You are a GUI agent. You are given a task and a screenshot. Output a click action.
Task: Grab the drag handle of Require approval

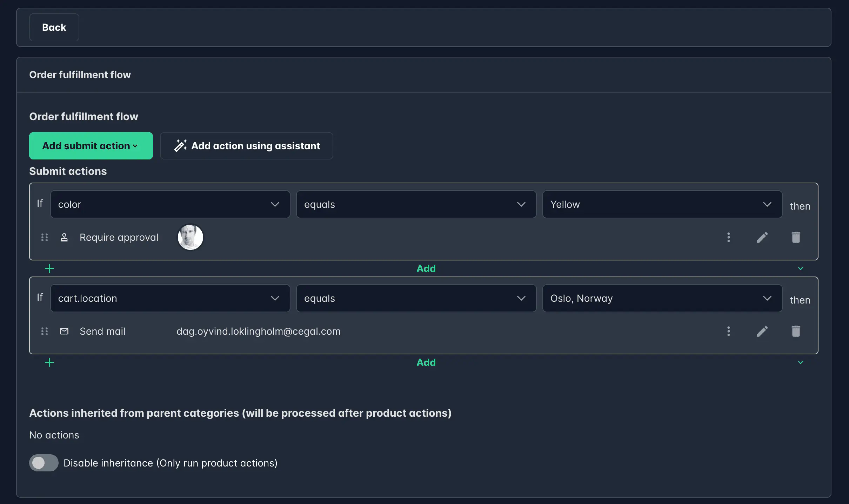click(45, 237)
